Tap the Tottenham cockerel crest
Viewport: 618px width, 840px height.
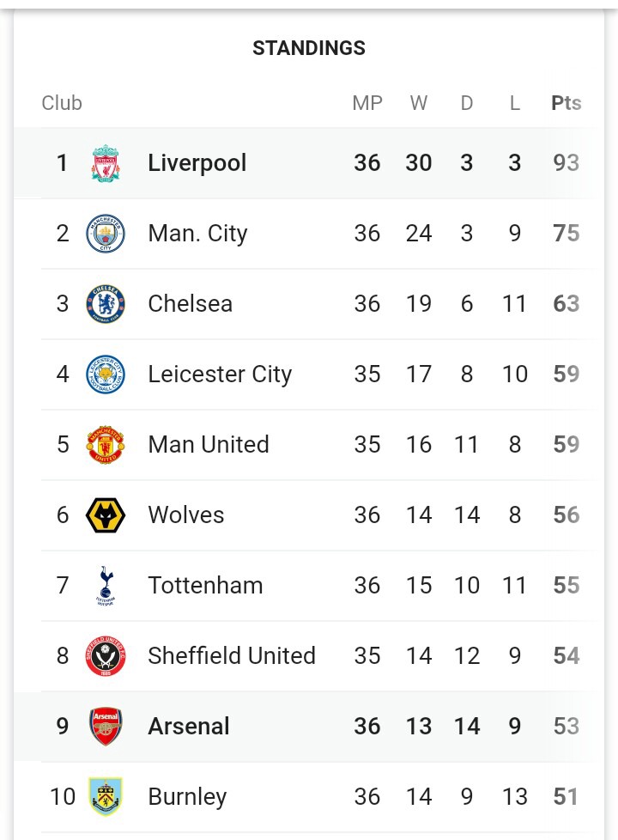pyautogui.click(x=106, y=586)
